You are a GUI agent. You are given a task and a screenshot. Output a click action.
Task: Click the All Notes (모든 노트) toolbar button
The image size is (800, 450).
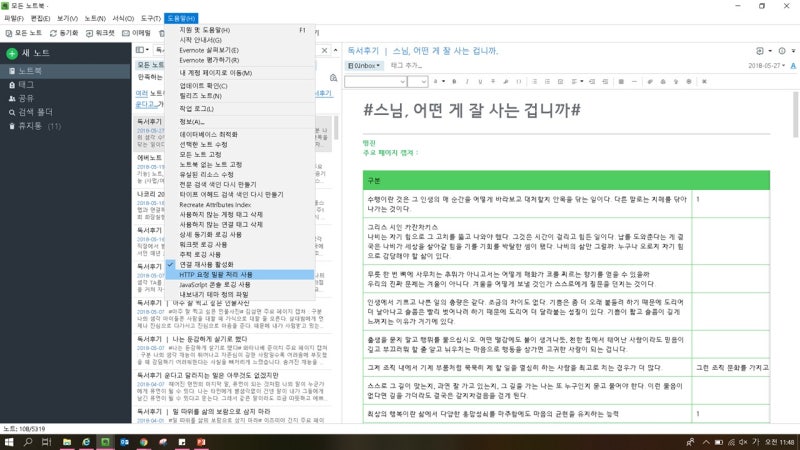pos(23,33)
